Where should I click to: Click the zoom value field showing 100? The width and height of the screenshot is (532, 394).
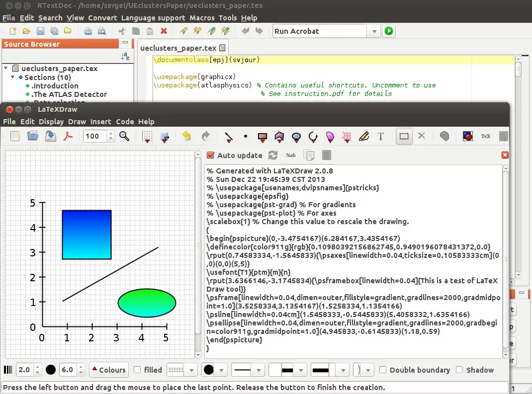pos(93,136)
